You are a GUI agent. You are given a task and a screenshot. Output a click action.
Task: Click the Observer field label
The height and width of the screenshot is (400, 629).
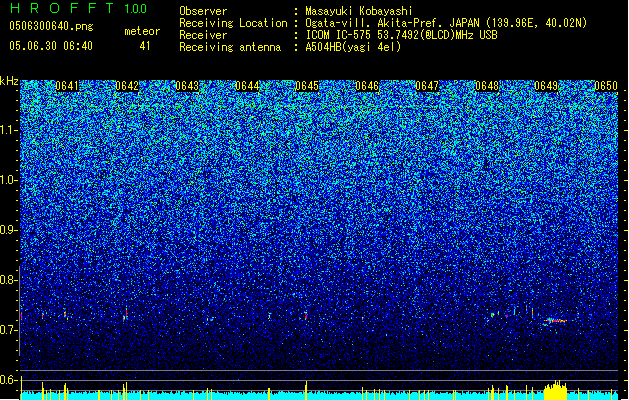(203, 11)
